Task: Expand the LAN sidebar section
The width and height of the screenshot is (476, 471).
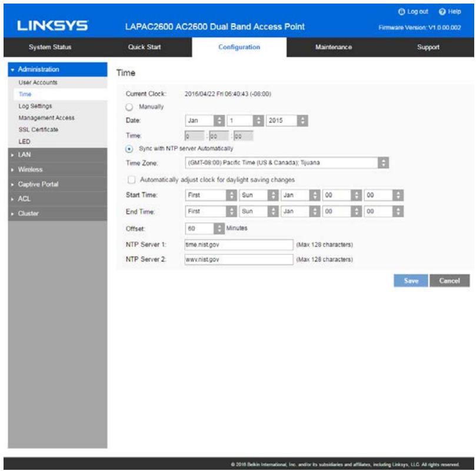Action: (58, 155)
